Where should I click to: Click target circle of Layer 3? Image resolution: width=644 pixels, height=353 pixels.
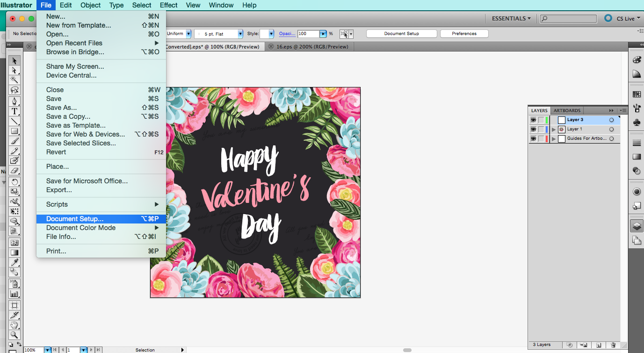click(611, 120)
